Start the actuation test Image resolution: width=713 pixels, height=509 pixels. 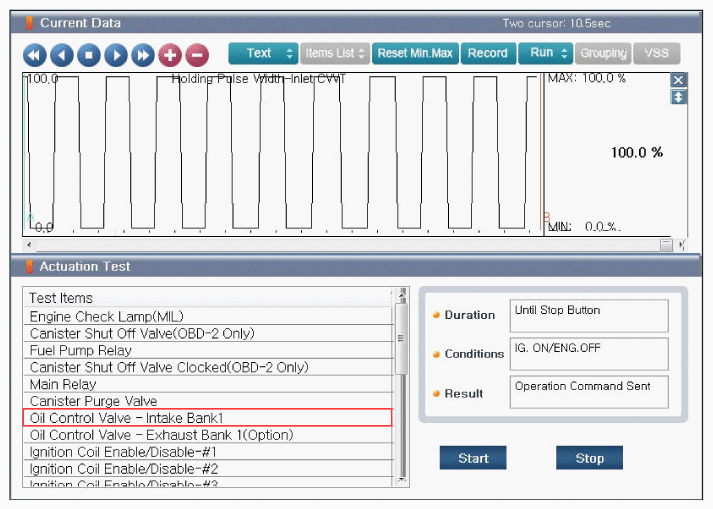point(473,458)
